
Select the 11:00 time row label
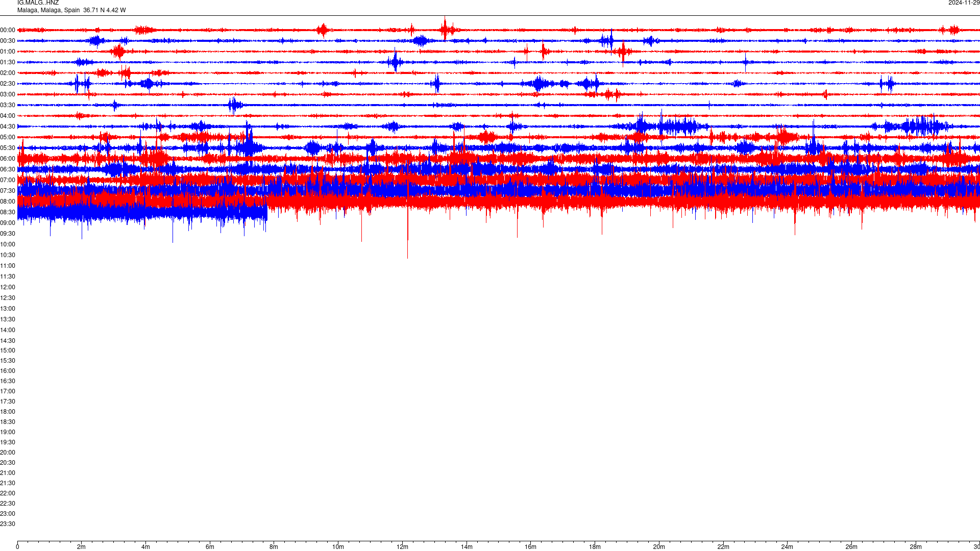pyautogui.click(x=8, y=266)
